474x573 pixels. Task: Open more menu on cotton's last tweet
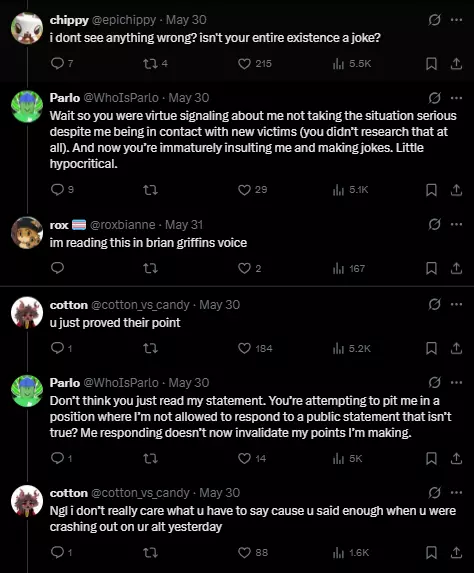[456, 493]
